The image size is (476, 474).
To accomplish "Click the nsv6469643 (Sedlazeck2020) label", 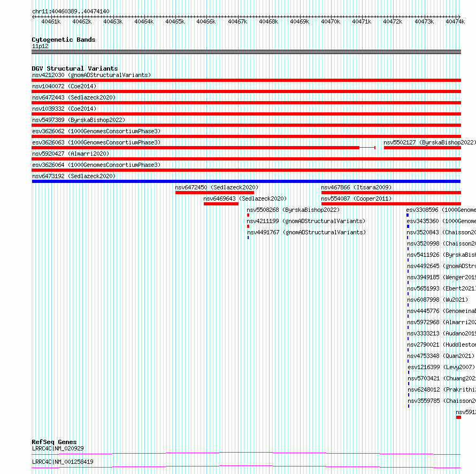I will click(x=245, y=198).
